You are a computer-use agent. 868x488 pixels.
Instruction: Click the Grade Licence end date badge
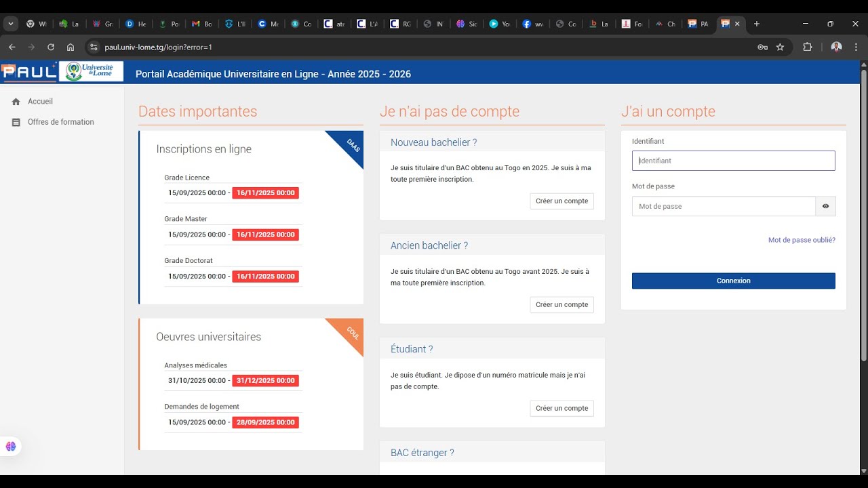pos(265,193)
